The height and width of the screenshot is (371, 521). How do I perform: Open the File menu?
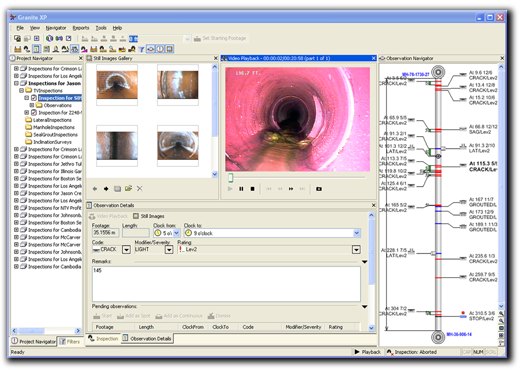pos(20,28)
